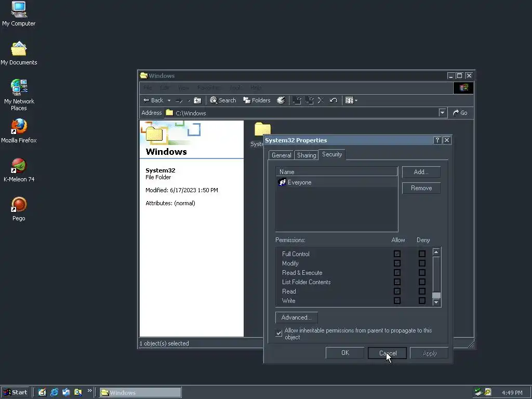Click the Go button in address bar
532x399 pixels.
[460, 113]
